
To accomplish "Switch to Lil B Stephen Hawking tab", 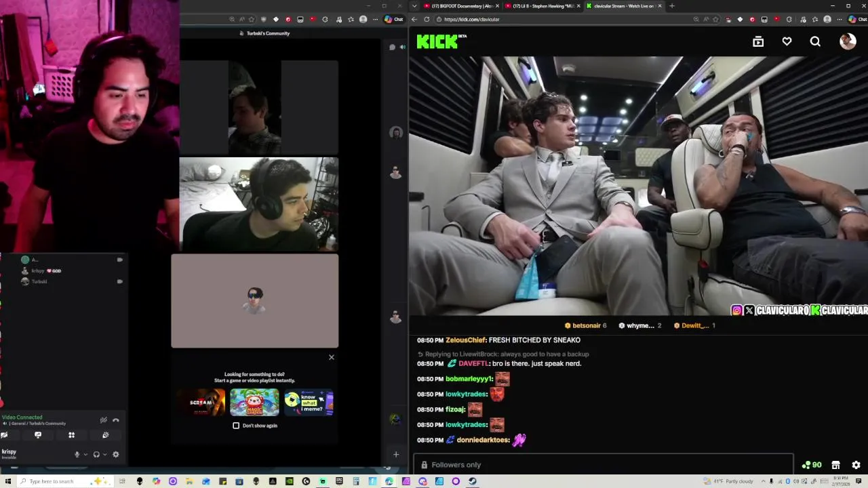I will coord(541,6).
